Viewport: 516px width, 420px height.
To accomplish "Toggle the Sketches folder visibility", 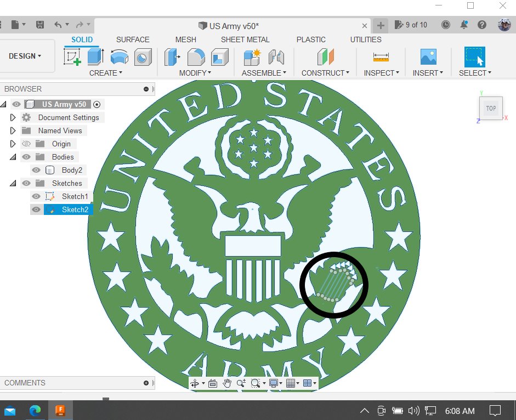I will [26, 183].
